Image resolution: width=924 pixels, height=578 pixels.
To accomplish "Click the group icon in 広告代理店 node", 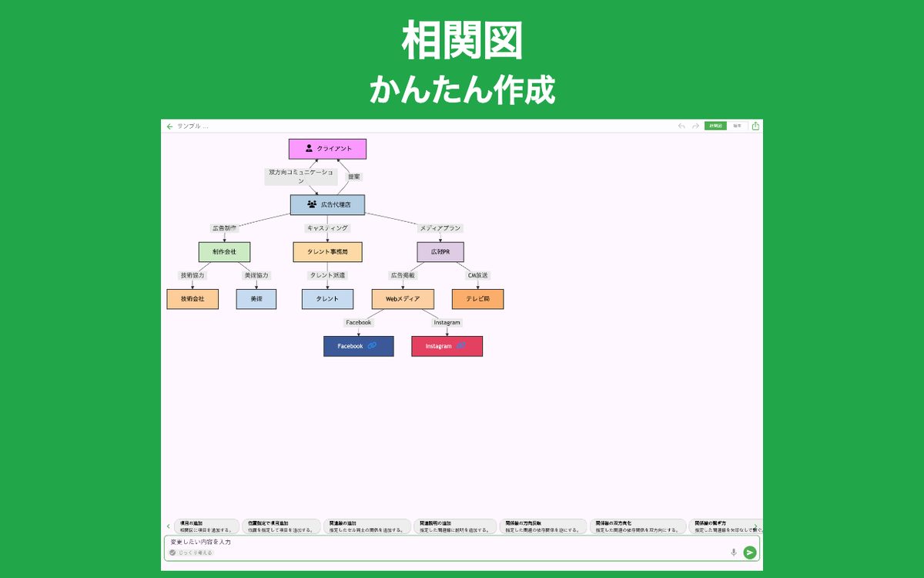I will point(312,204).
